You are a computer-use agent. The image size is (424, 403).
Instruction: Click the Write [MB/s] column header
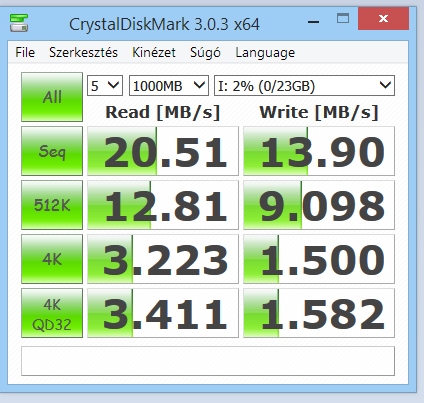pyautogui.click(x=319, y=112)
